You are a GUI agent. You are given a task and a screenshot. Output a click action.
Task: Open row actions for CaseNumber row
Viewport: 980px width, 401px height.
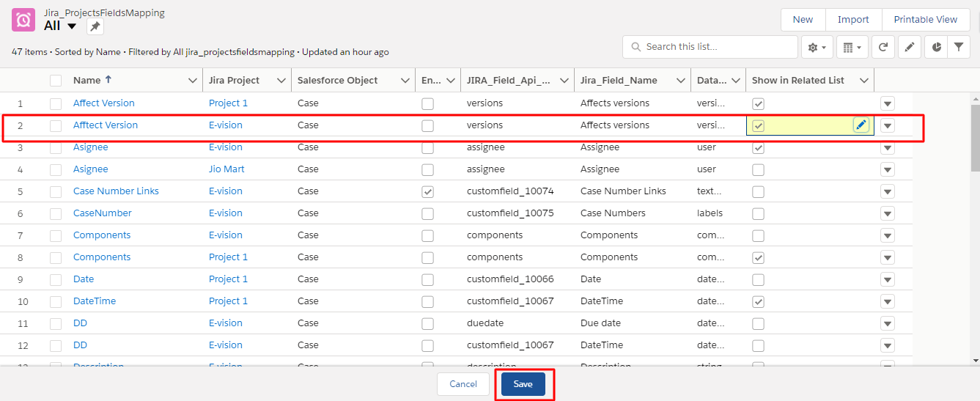click(888, 213)
